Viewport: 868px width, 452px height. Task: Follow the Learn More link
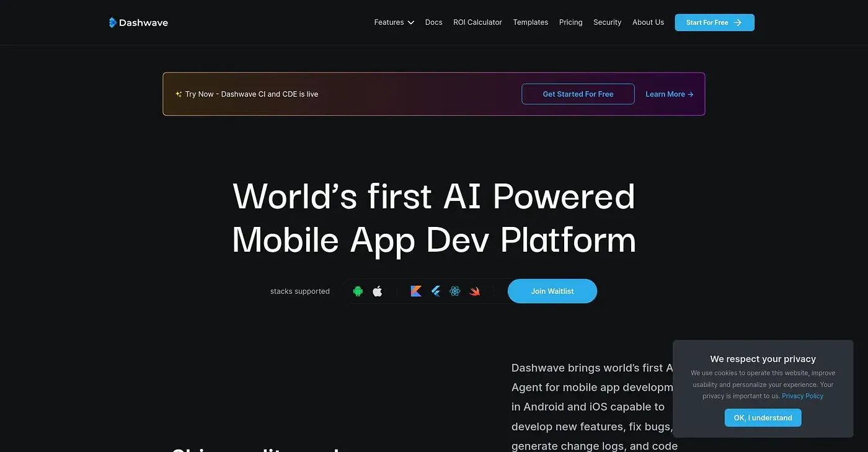(670, 94)
